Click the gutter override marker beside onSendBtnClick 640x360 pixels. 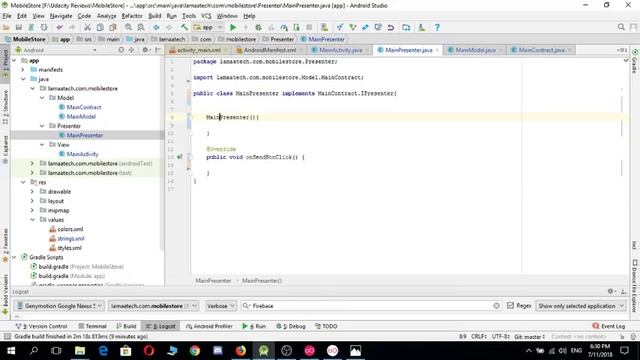tap(180, 157)
